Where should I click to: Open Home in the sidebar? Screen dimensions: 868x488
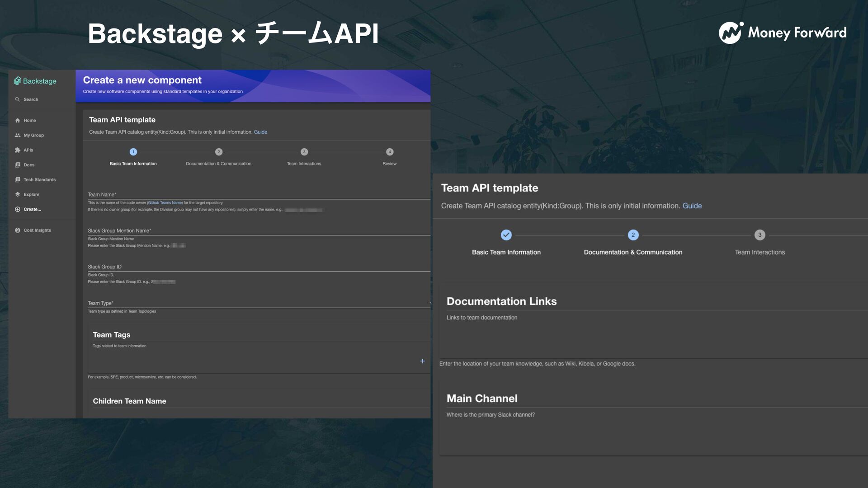pyautogui.click(x=30, y=121)
